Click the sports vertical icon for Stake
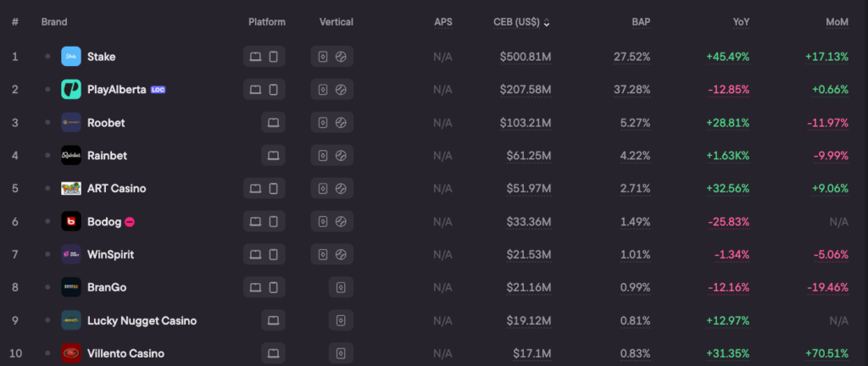 coord(341,57)
